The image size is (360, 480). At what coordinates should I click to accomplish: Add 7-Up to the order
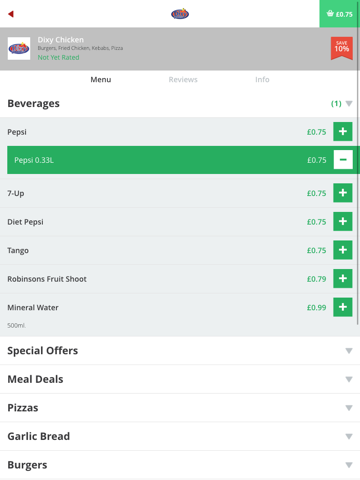[343, 193]
